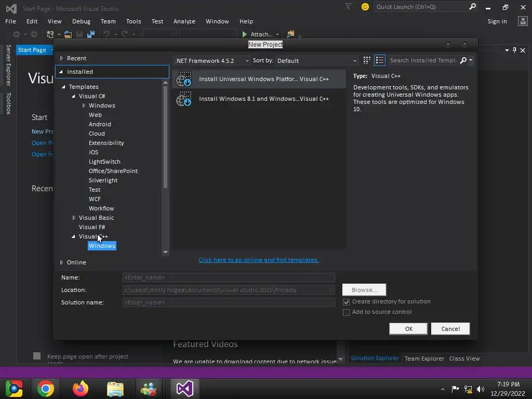Click the Open File toolbar icon
532x399 pixels.
point(68,34)
